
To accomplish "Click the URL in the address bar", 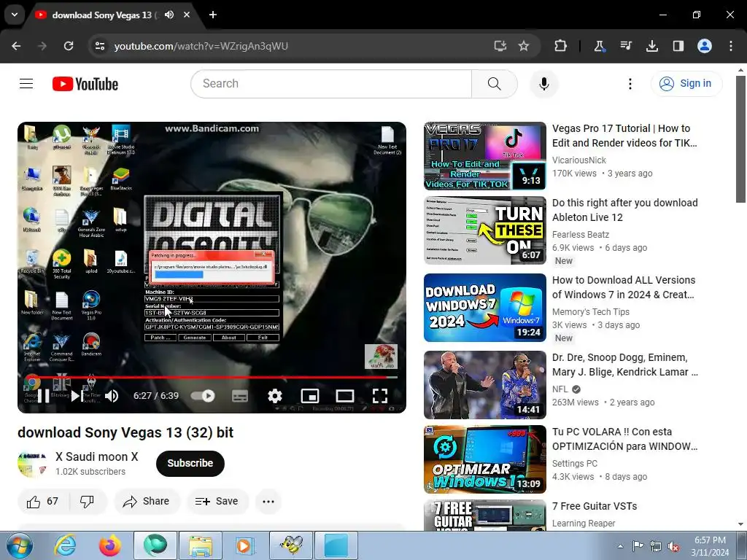I will tap(201, 46).
